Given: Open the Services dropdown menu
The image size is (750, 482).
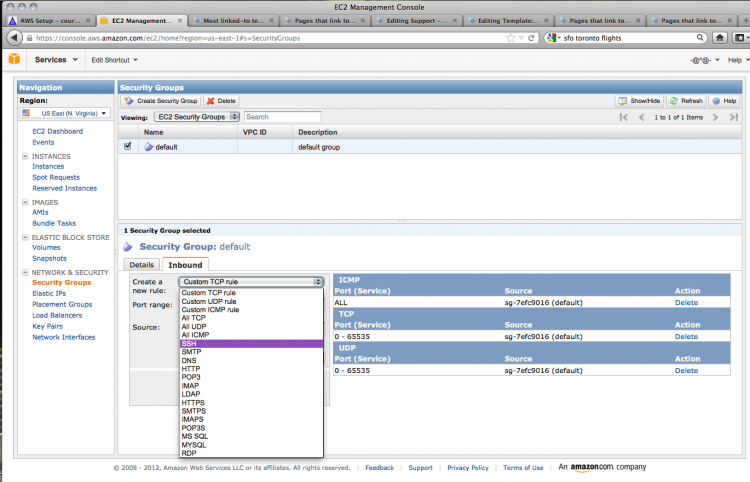Looking at the screenshot, I should pyautogui.click(x=56, y=60).
